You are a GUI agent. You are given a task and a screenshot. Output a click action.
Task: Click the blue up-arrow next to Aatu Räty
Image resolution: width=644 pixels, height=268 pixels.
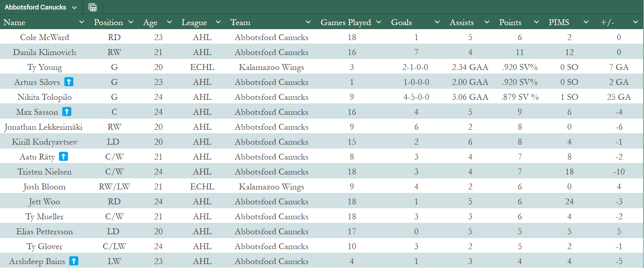click(63, 156)
